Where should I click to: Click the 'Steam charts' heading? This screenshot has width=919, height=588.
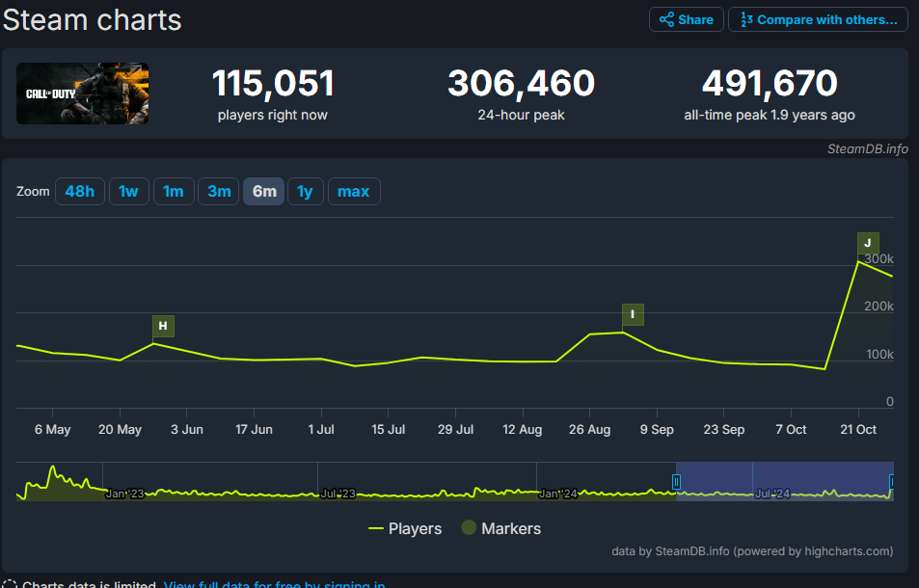pyautogui.click(x=92, y=20)
